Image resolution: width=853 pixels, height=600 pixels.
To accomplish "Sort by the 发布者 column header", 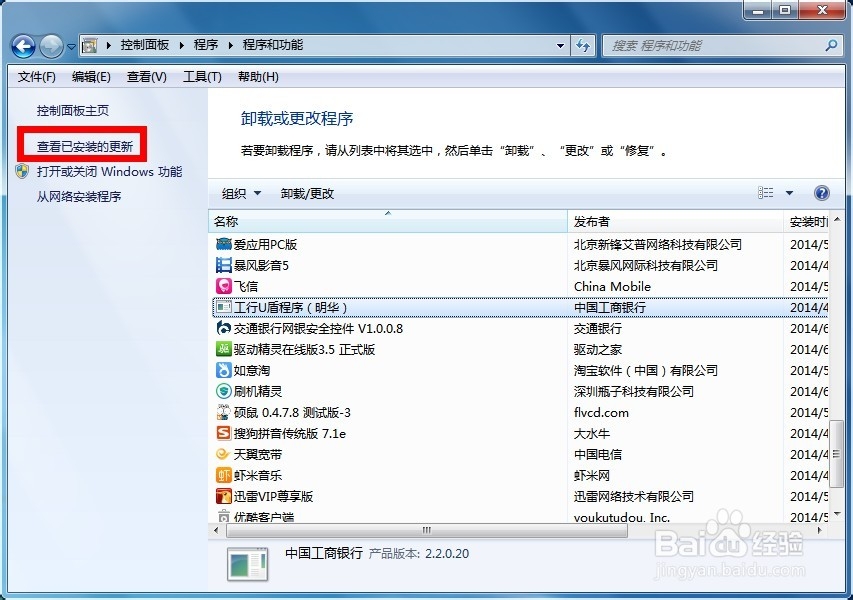I will tap(675, 221).
